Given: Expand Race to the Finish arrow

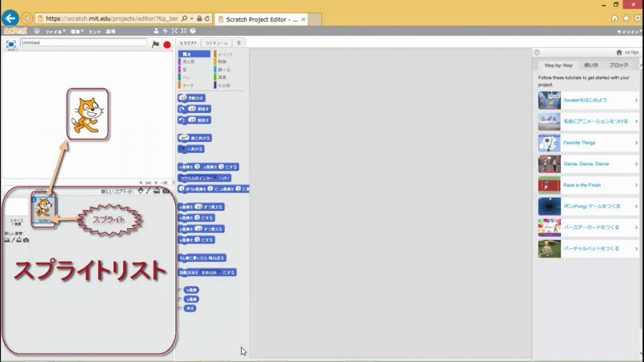Looking at the screenshot, I should [636, 185].
